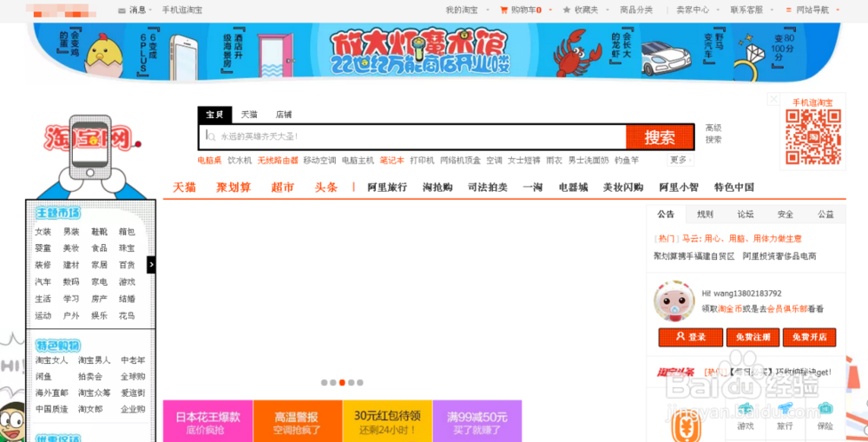This screenshot has width=868, height=442.
Task: Switch to the 安全 tab
Action: [785, 214]
